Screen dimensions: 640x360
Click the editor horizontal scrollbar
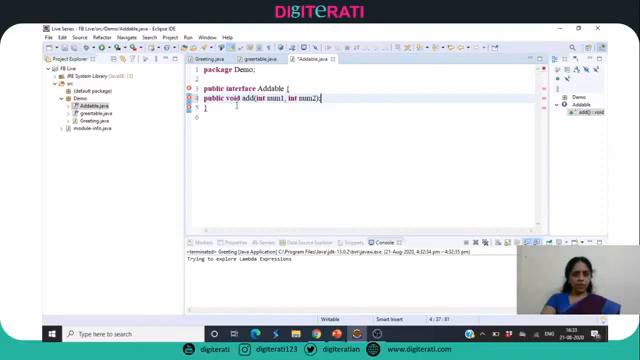point(369,230)
